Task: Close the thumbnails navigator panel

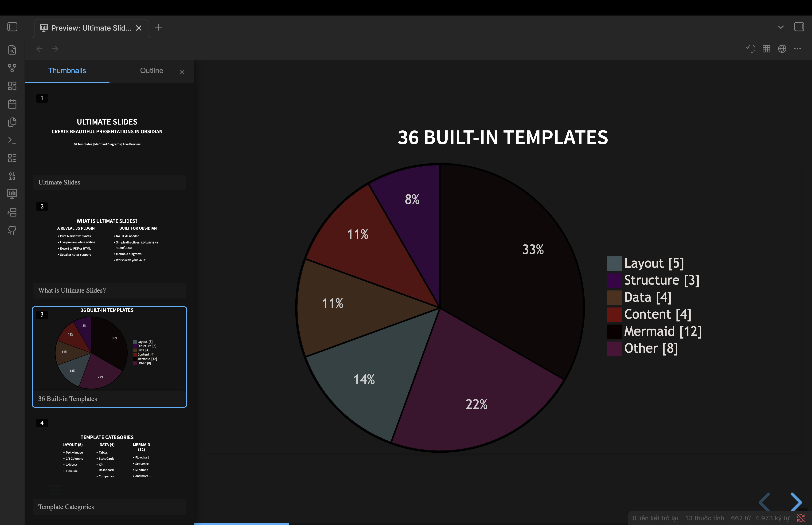Action: click(182, 72)
